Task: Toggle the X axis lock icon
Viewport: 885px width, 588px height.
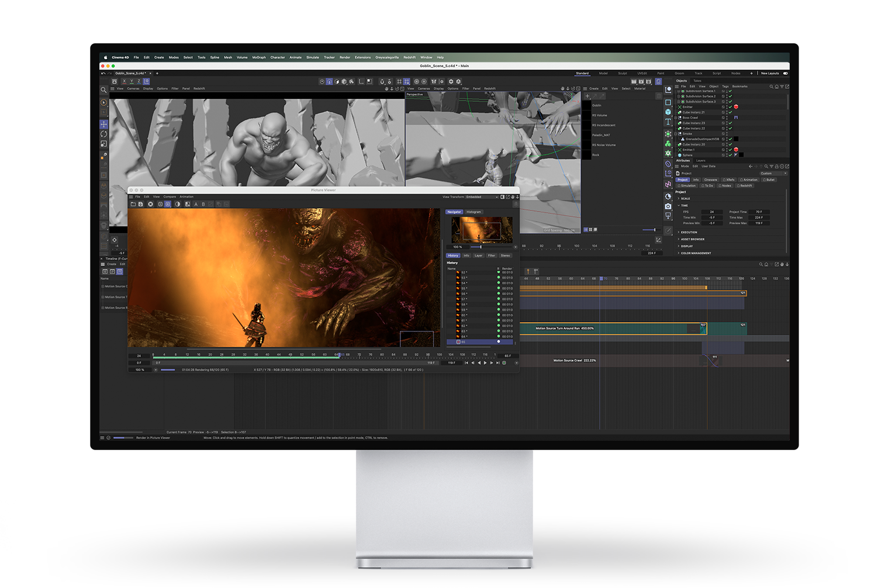Action: (x=124, y=81)
